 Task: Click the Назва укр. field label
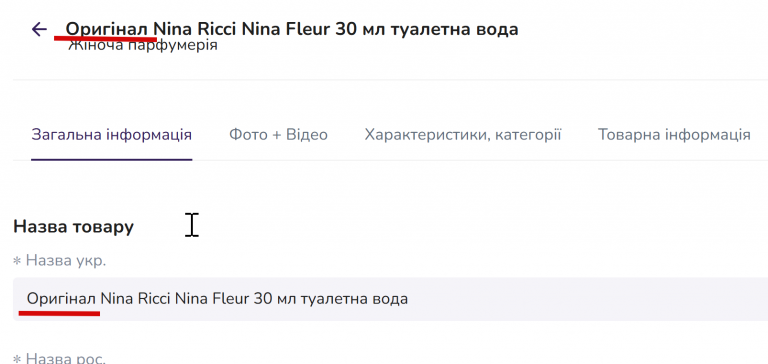66,261
